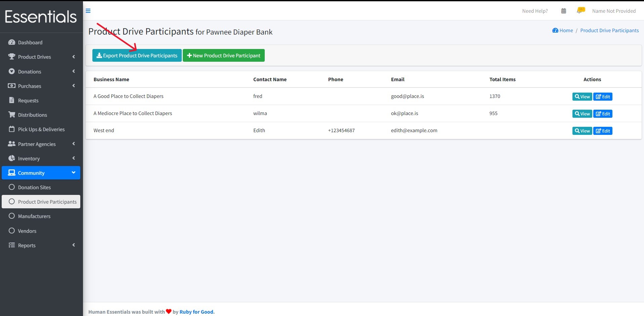Viewport: 644px width, 316px height.
Task: Click the total items value 955
Action: [x=493, y=113]
